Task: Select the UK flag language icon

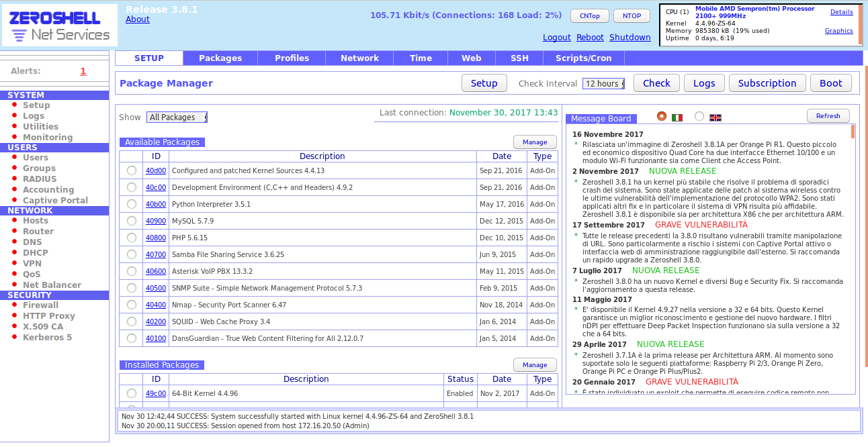Action: pyautogui.click(x=715, y=117)
